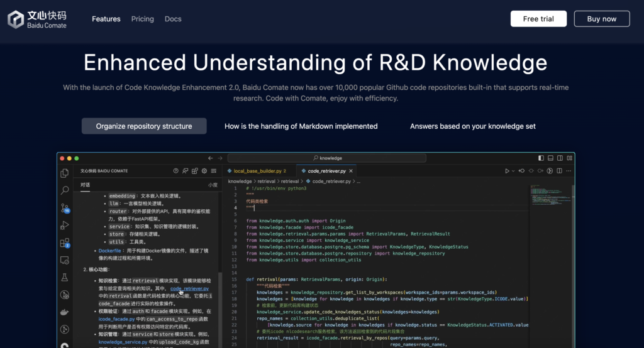The image size is (644, 348).
Task: Click the customize layout icon in title bar
Action: (x=570, y=158)
